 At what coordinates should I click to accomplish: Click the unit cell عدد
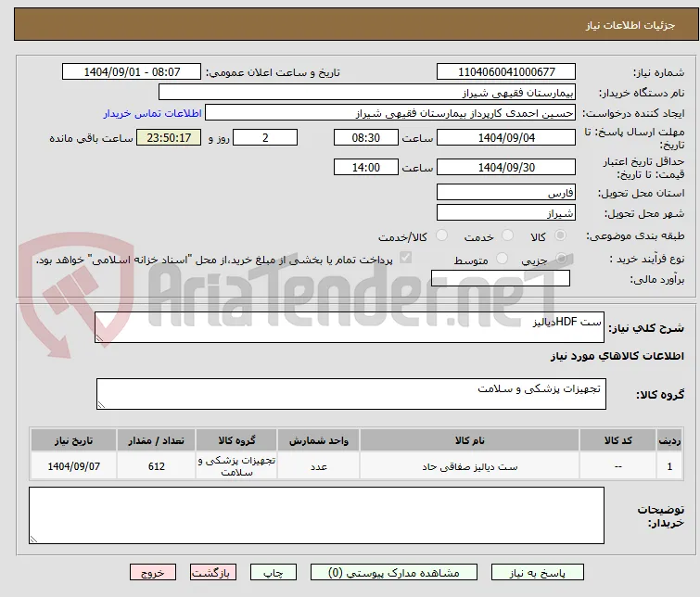[x=319, y=466]
